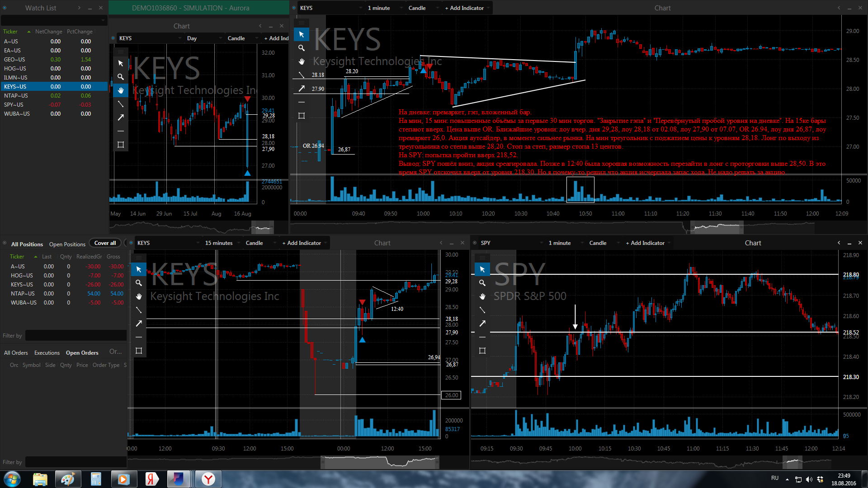868x488 pixels.
Task: Open the SPY symbol dropdown
Action: click(x=512, y=243)
